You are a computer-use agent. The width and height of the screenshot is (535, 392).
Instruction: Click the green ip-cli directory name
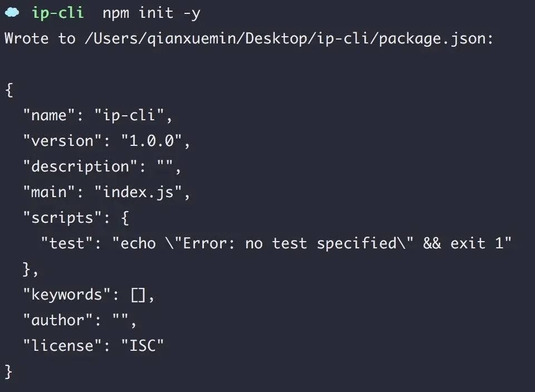(x=57, y=13)
